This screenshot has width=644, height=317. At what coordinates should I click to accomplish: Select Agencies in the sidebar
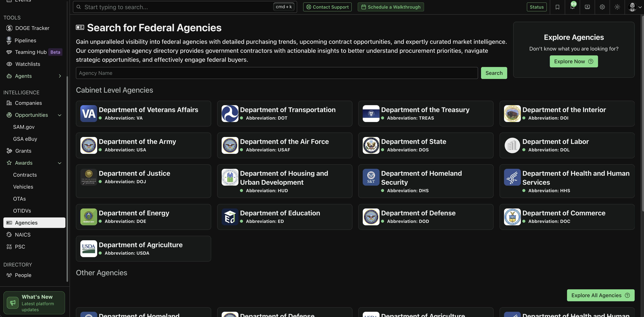[x=34, y=223]
